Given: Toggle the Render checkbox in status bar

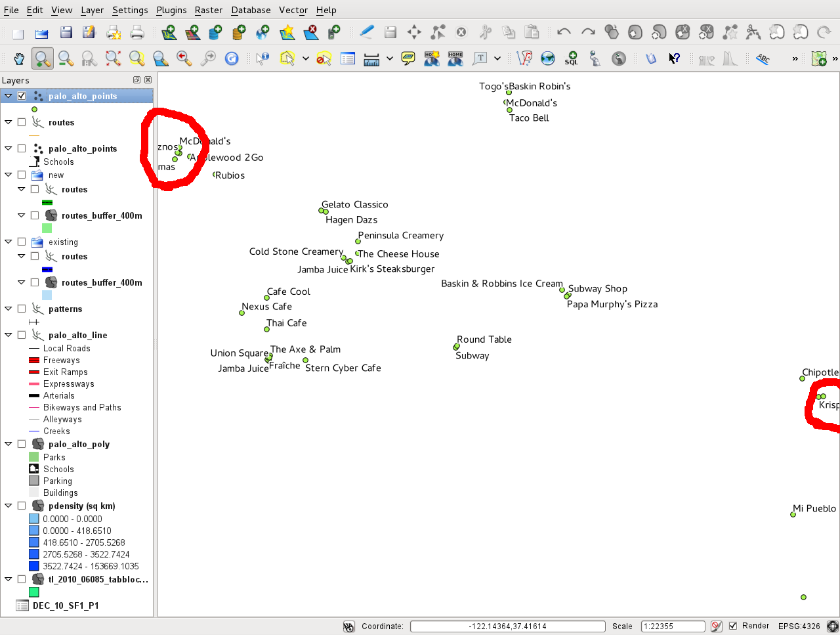Looking at the screenshot, I should pyautogui.click(x=733, y=626).
